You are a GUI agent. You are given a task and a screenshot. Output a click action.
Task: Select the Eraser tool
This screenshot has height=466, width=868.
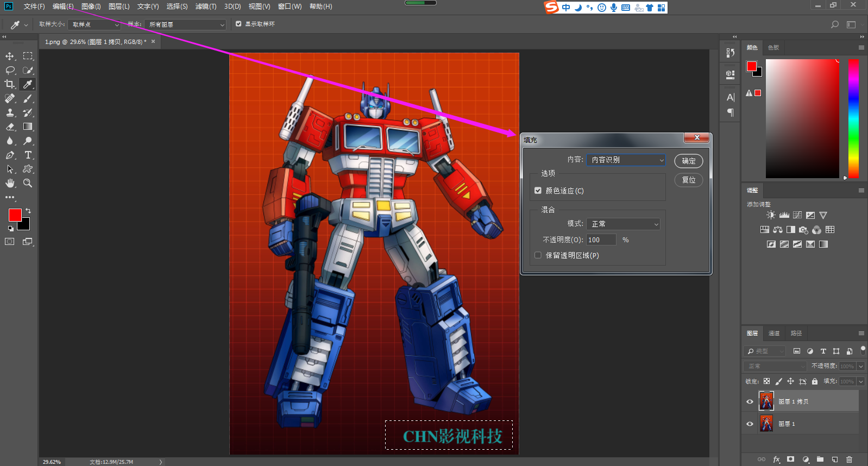tap(10, 127)
